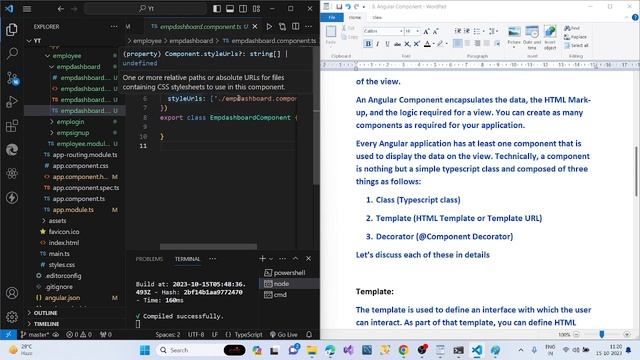
Task: Go back using the VS Code navigation arrow
Action: click(61, 9)
